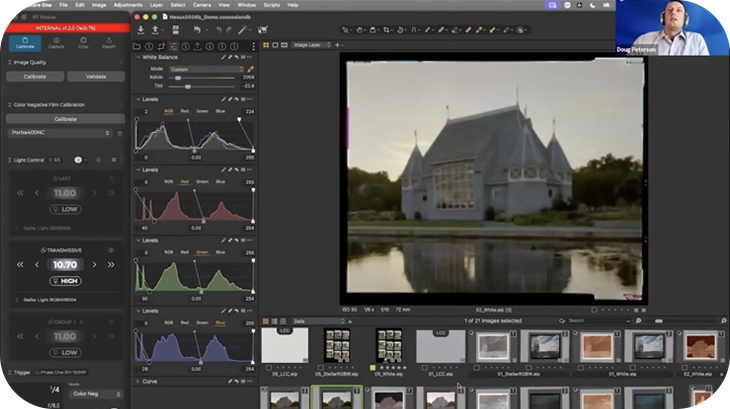Decrease Transmissive value with double left arrows

[x=20, y=265]
